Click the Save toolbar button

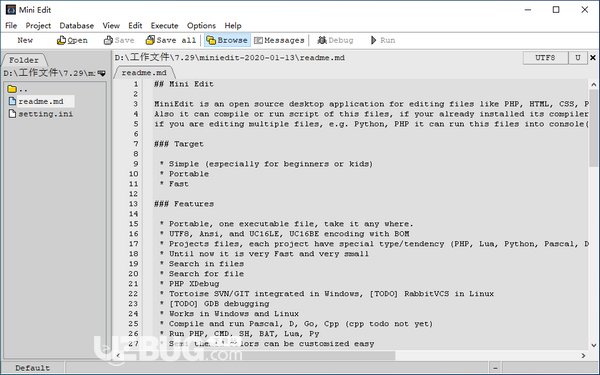[x=119, y=40]
